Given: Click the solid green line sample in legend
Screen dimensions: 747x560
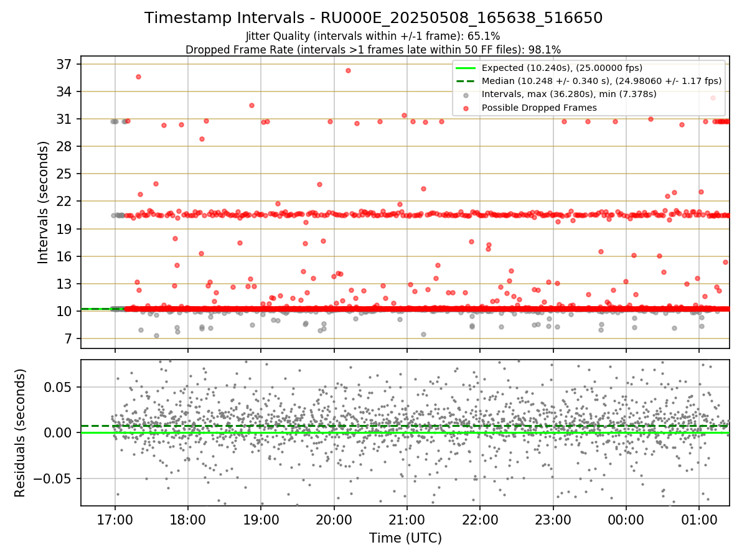Looking at the screenshot, I should coord(466,68).
